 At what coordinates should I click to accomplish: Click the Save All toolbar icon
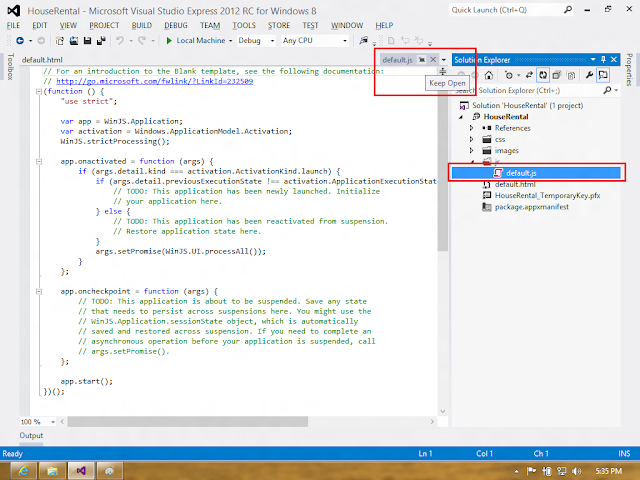[101, 40]
